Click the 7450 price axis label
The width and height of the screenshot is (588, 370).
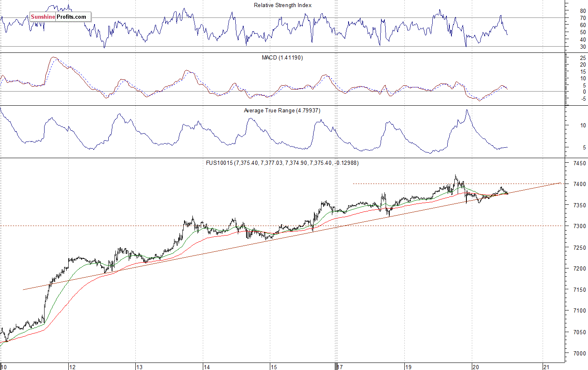coord(580,164)
